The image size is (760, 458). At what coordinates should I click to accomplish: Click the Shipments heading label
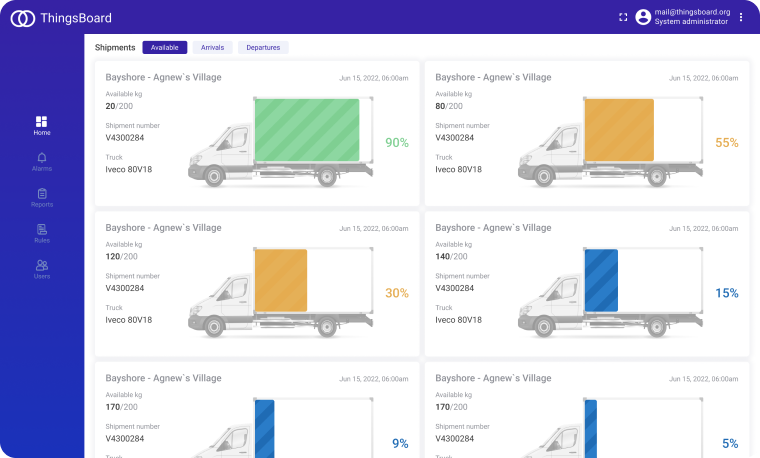click(x=115, y=47)
